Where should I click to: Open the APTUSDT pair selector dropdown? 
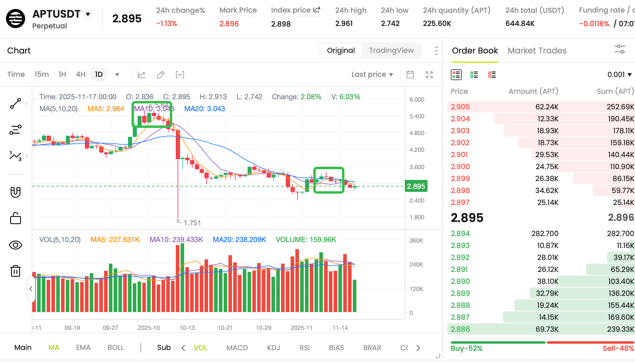(x=88, y=14)
